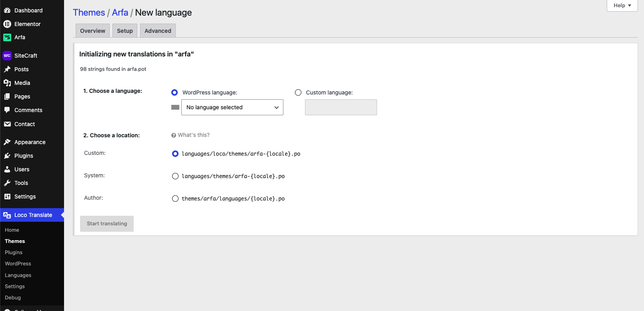Open Loco Translate Plugins submenu item
Image resolution: width=644 pixels, height=311 pixels.
coord(14,253)
